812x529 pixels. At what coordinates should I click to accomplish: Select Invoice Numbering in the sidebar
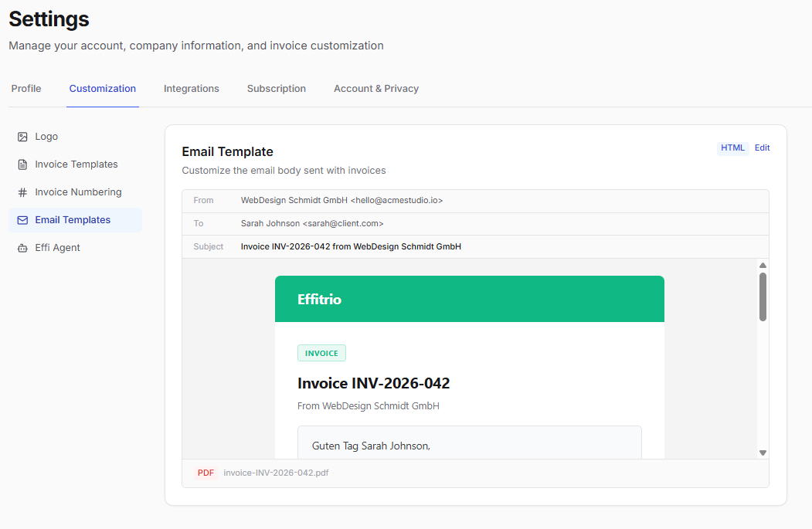coord(75,192)
